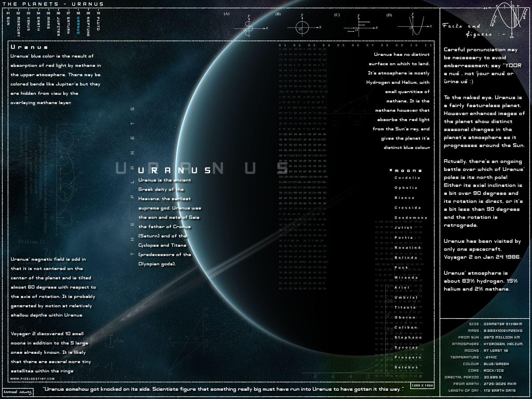Select the 04 Earth tab

point(39,22)
